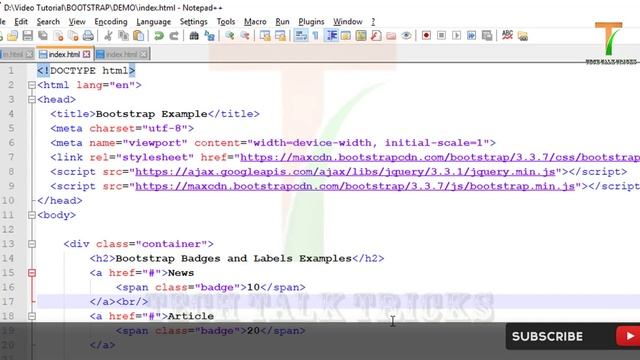This screenshot has height=360, width=640.
Task: Open the Plugins menu
Action: tap(311, 22)
